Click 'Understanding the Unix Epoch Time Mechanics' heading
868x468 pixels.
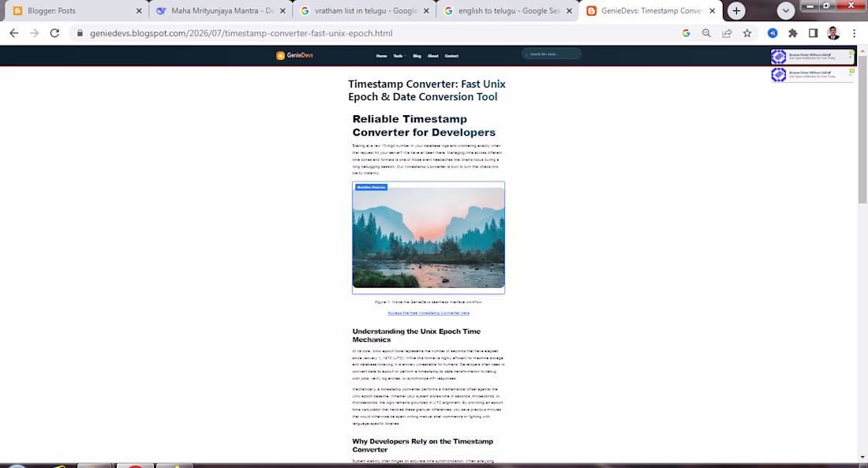(x=417, y=335)
